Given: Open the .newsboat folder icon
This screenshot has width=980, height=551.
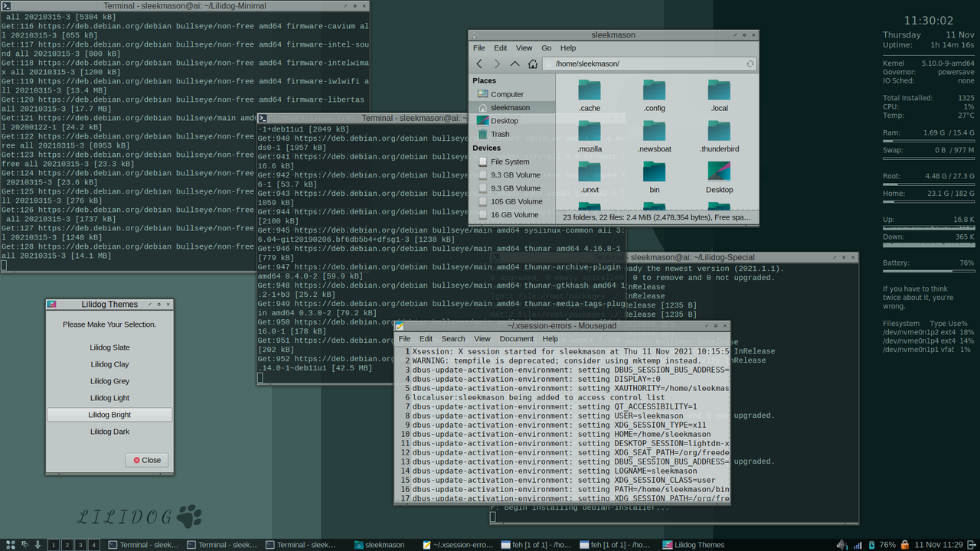Looking at the screenshot, I should point(655,131).
